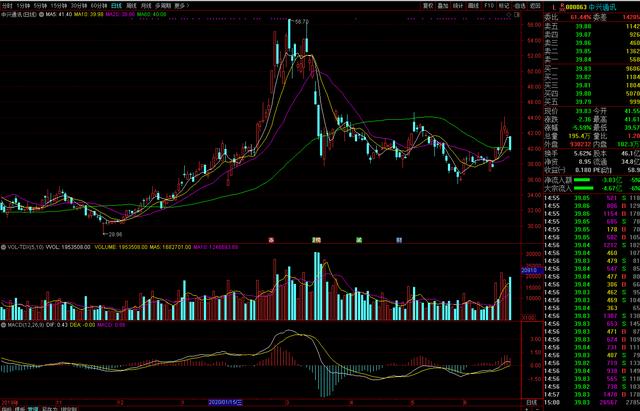Image resolution: width=640 pixels, height=411 pixels.
Task: Click the green event marker below the chart
Action: coord(359,240)
